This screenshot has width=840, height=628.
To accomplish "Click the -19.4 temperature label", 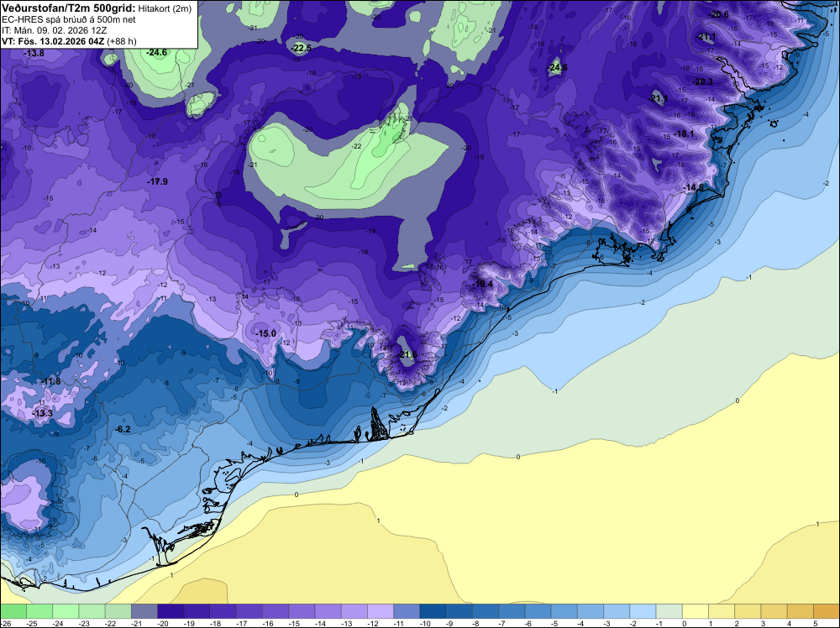I will click(483, 284).
